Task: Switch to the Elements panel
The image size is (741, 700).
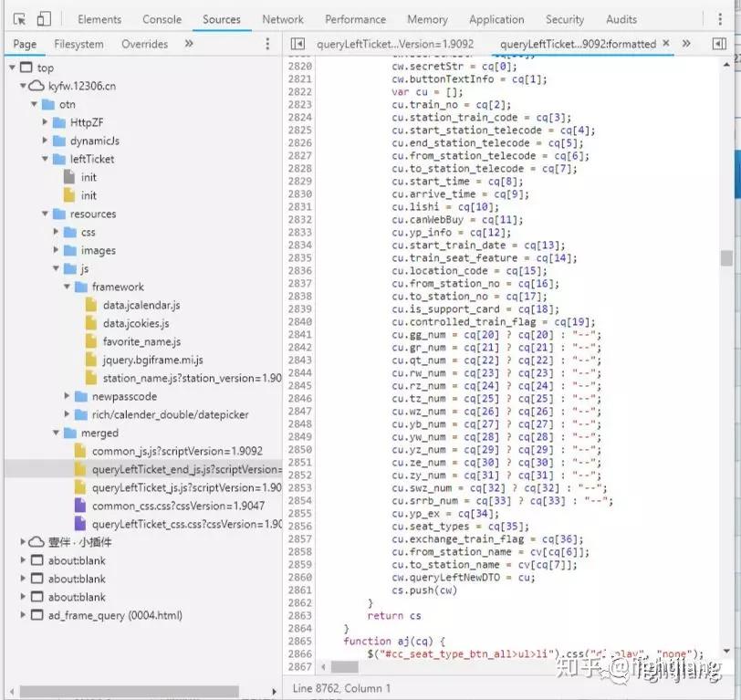Action: point(99,19)
